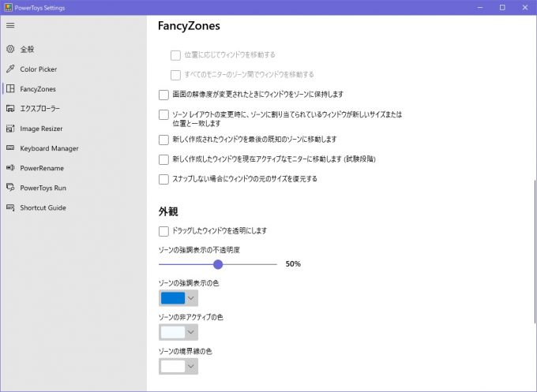Enable 画面の解像度が変更されたとき checkbox
Viewport: 537px width, 392px height.
(x=163, y=95)
